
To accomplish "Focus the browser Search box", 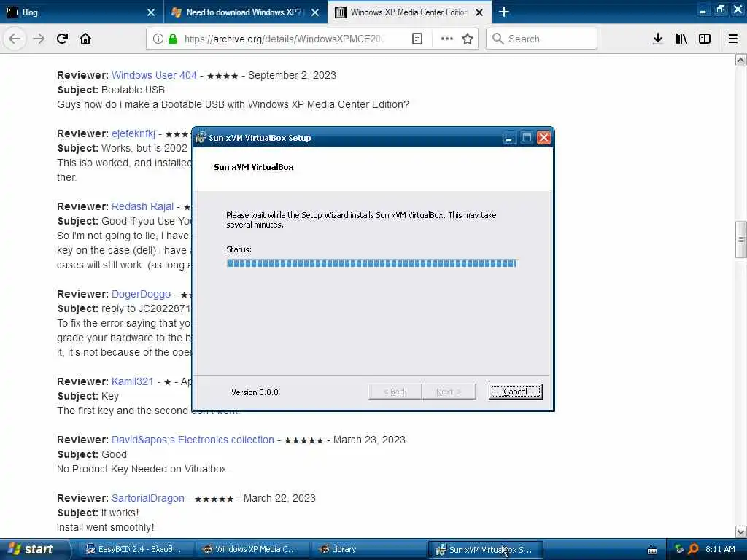I will (541, 39).
